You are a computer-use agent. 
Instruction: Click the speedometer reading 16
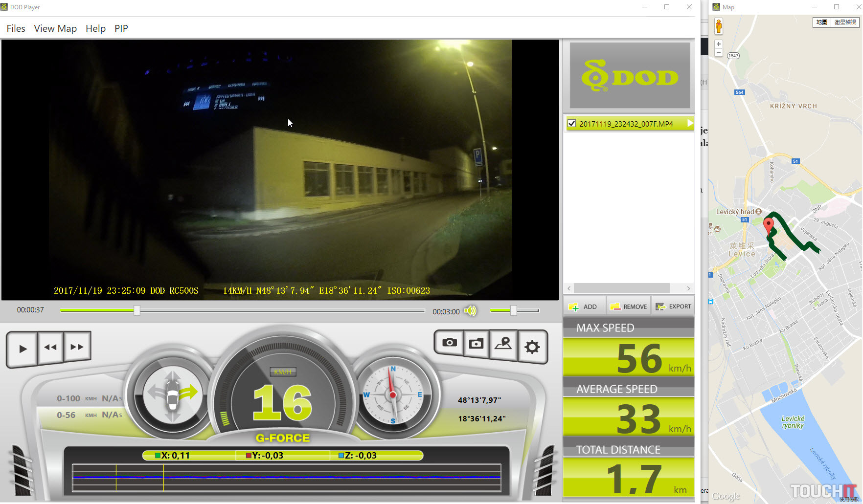282,402
